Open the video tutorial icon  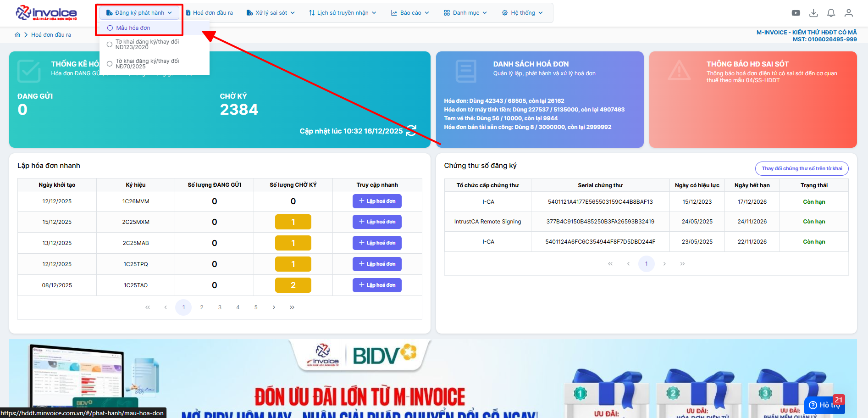[x=796, y=13]
